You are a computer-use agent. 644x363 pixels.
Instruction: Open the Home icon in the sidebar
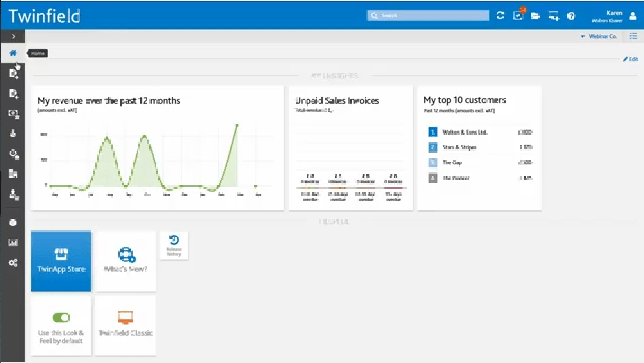coord(13,53)
